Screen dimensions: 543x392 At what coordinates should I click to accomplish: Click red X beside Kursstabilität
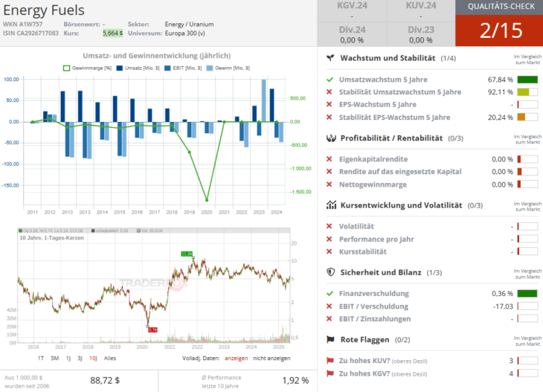(x=330, y=251)
